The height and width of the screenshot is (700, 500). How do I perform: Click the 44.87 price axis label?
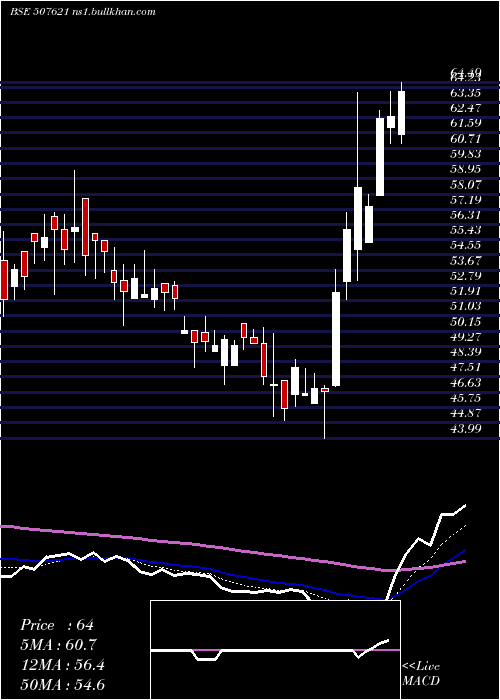point(465,413)
